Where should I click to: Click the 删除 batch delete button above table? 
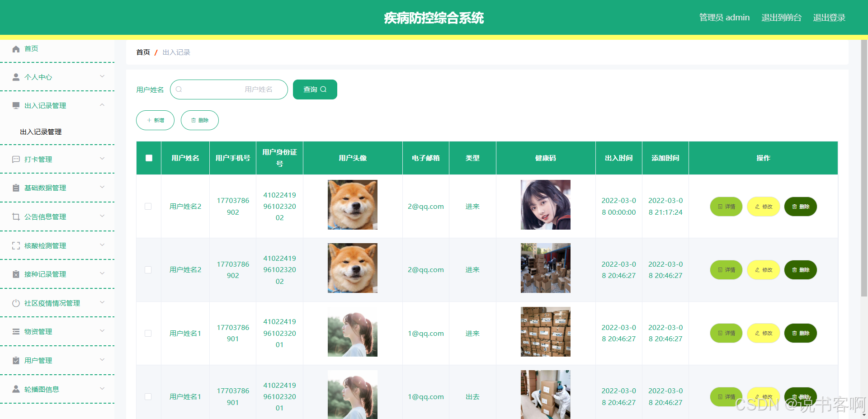pos(200,120)
